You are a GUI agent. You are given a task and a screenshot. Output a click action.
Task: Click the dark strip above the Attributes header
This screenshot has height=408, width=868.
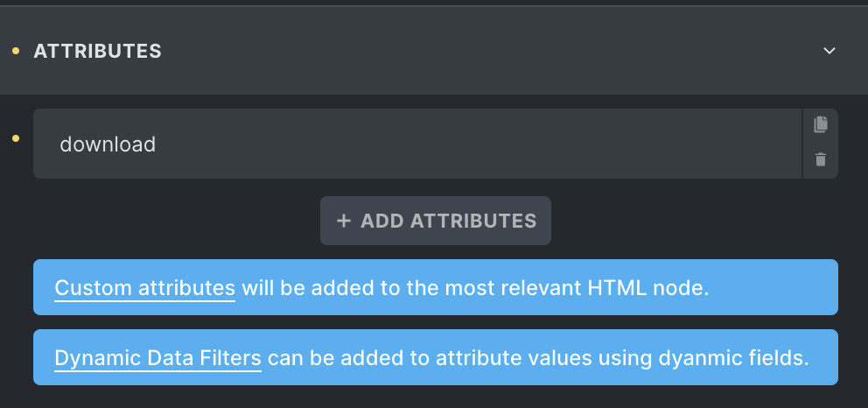(x=434, y=3)
